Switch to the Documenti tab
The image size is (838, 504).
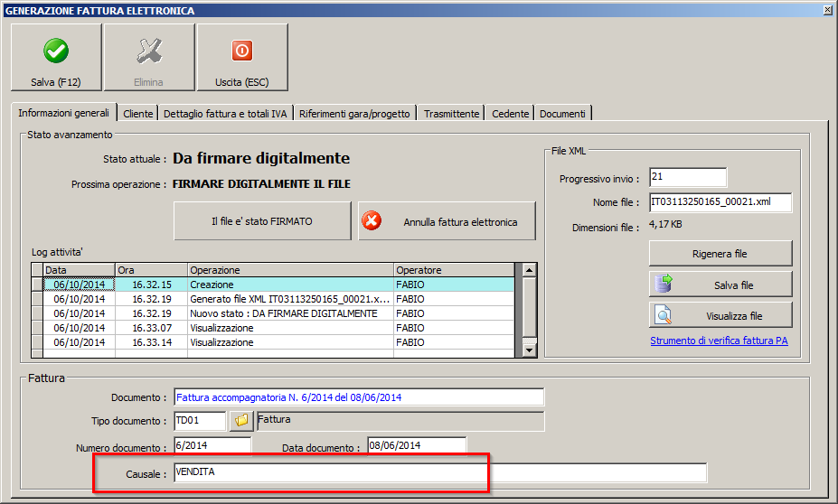(563, 114)
